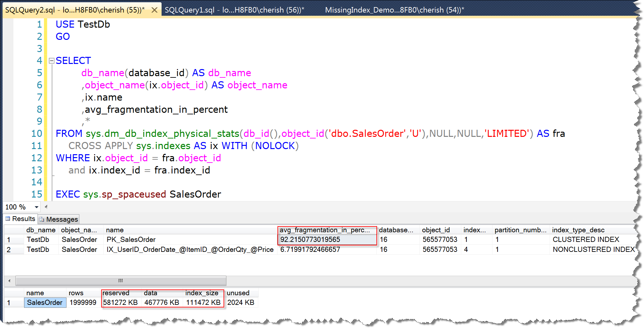
Task: Select the SQLQuery2.sql tab
Action: coord(75,10)
